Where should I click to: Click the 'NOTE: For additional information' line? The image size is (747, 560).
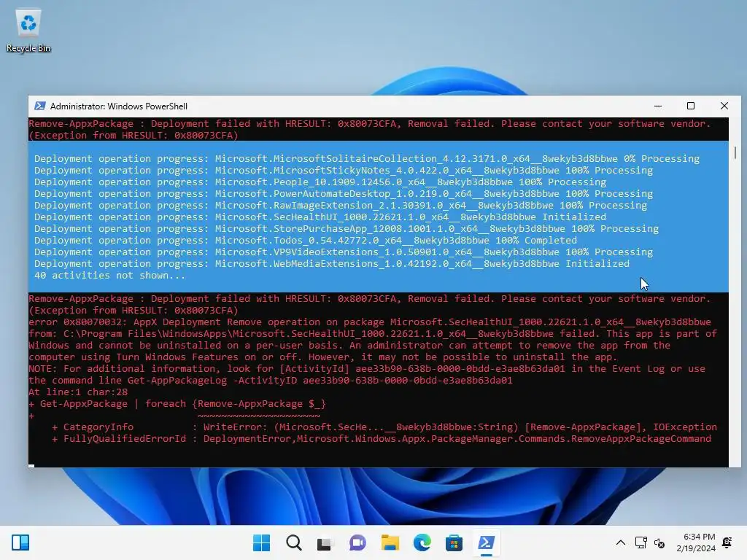point(367,368)
